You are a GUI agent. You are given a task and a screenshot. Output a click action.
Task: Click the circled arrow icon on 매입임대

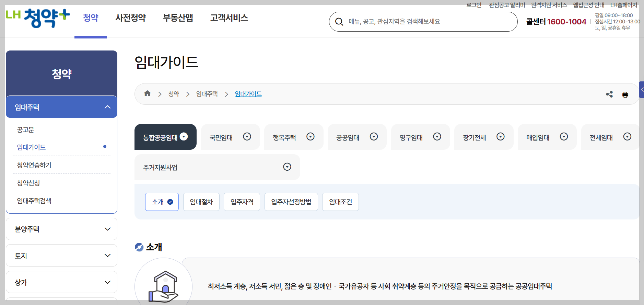click(x=564, y=137)
